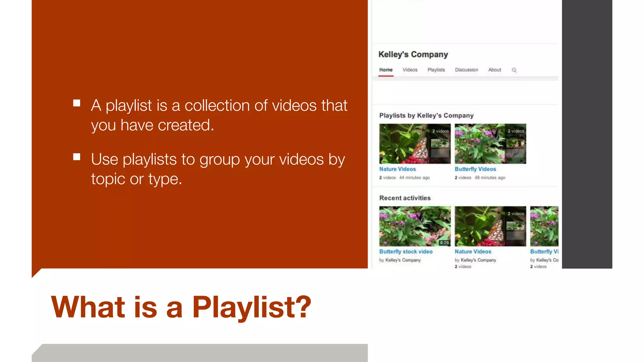This screenshot has width=644, height=362.
Task: Play the Butterfly stock video thumbnail
Action: coord(415,226)
